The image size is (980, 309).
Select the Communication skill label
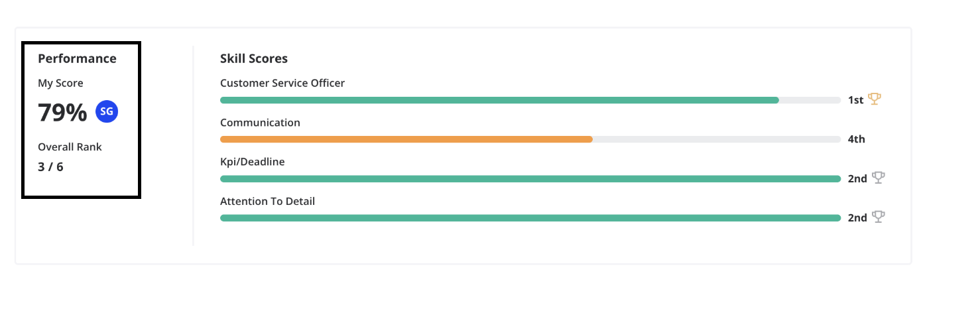(260, 123)
